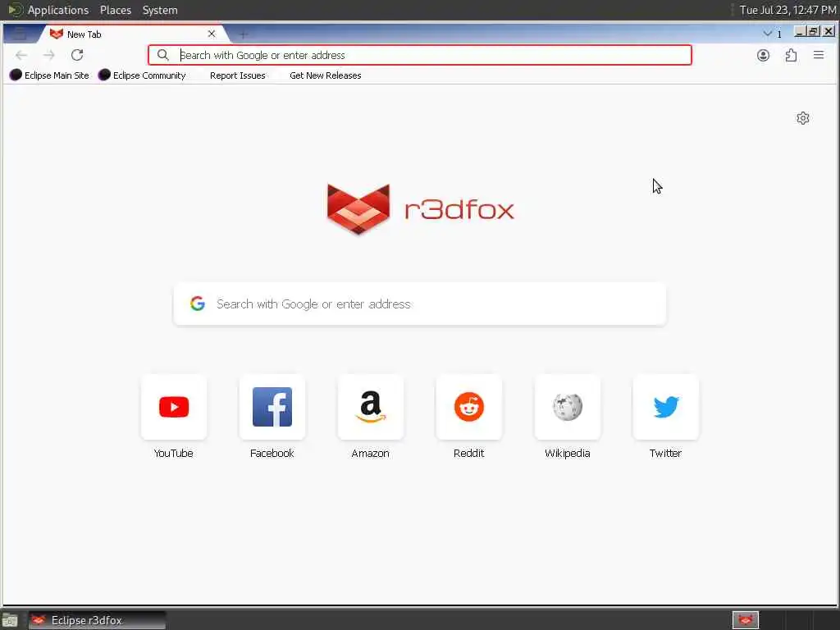Image resolution: width=840 pixels, height=630 pixels.
Task: Select the New Tab tab
Action: point(134,34)
